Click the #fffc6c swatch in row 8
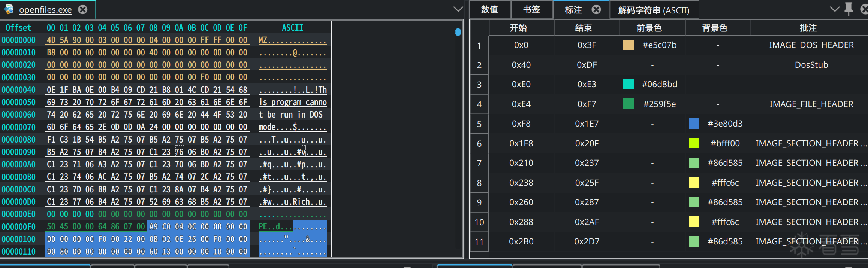868x268 pixels. coord(694,182)
